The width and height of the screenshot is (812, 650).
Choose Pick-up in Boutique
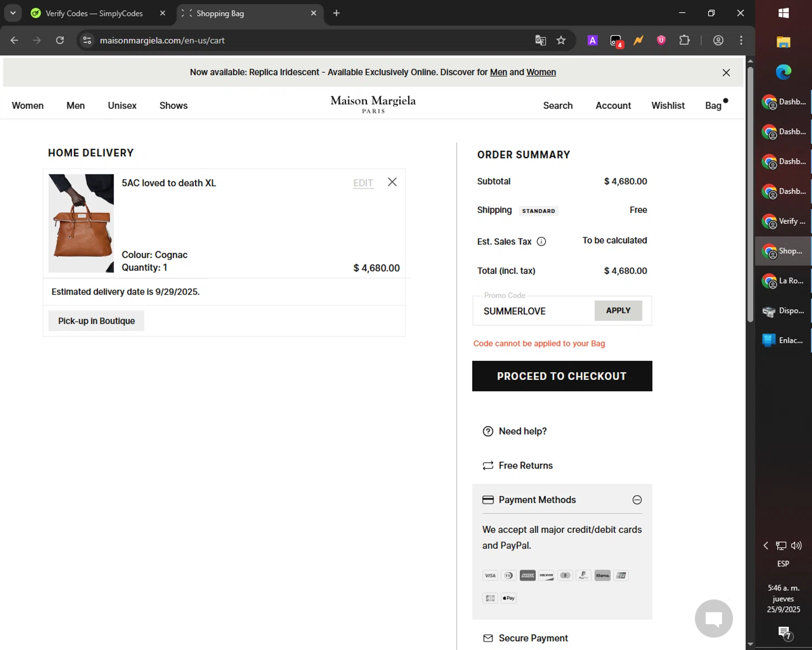tap(96, 321)
